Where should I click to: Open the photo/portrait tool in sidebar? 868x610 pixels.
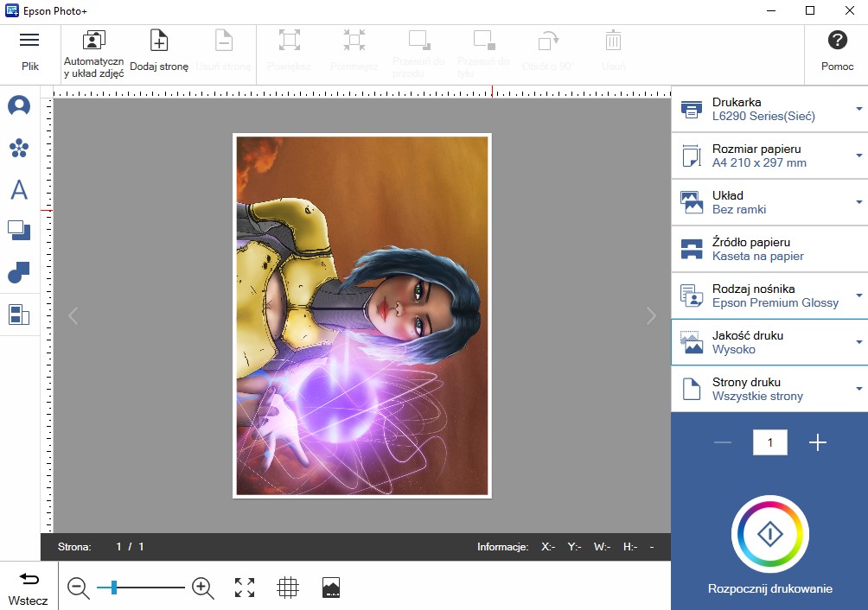pyautogui.click(x=19, y=105)
